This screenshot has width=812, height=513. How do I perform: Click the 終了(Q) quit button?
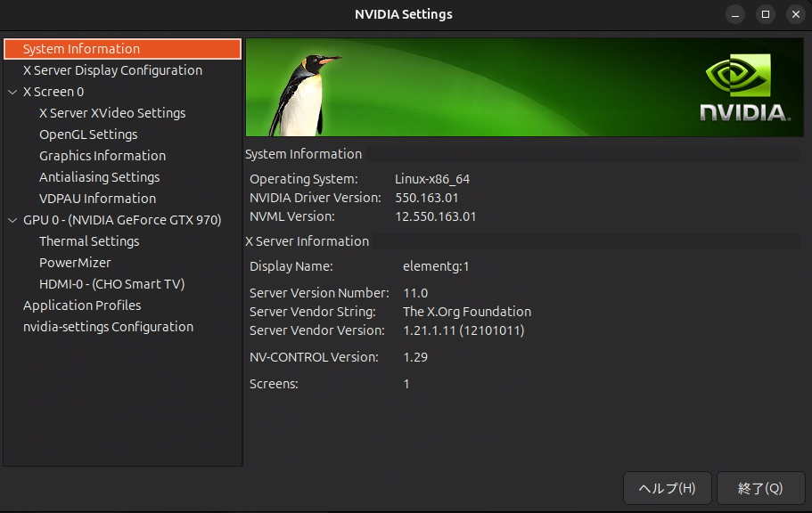(x=760, y=488)
